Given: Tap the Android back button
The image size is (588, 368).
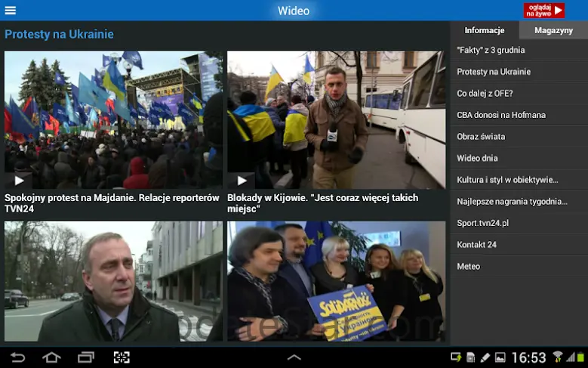Looking at the screenshot, I should pyautogui.click(x=17, y=357).
